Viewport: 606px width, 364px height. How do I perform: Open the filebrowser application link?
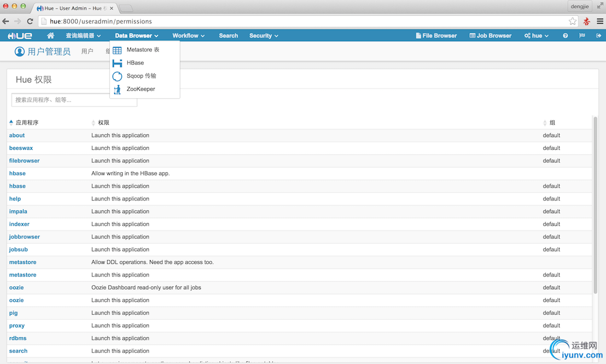point(25,161)
